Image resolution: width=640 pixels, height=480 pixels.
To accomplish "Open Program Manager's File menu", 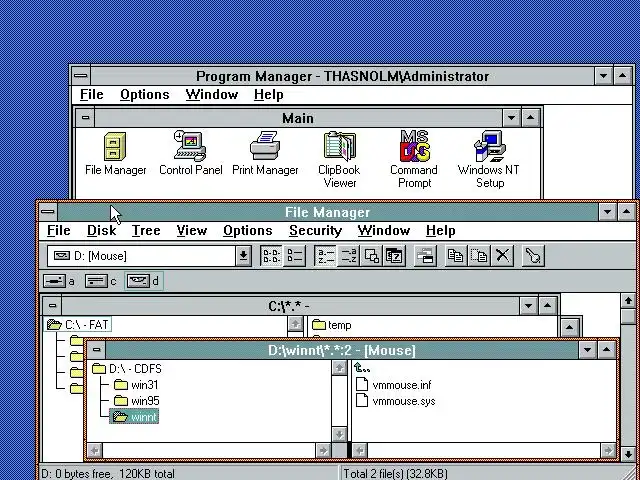I will tap(91, 95).
